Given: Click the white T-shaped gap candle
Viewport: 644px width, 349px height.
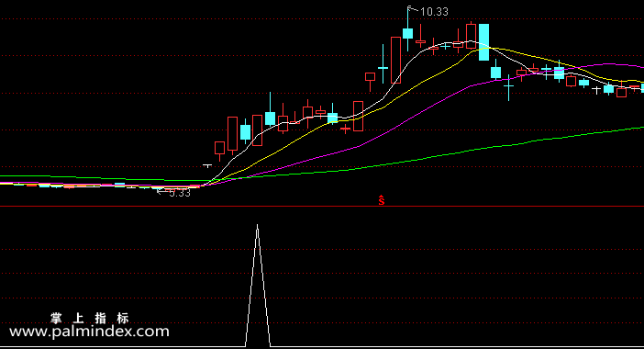Looking at the screenshot, I should coord(207,165).
